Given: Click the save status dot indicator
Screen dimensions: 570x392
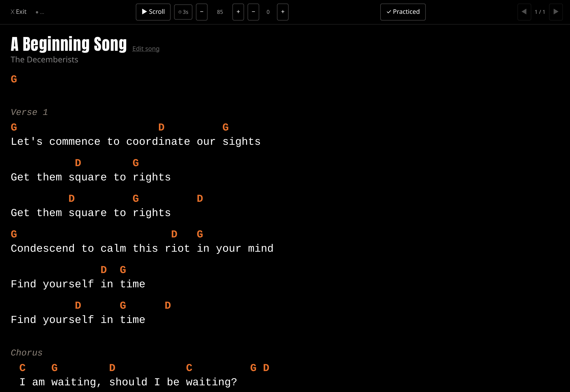Looking at the screenshot, I should point(37,12).
